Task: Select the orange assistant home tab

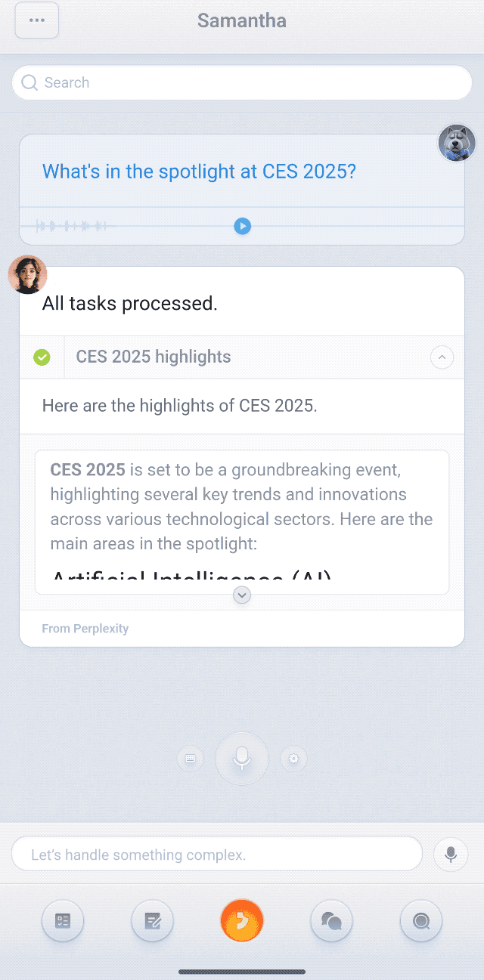Action: point(242,921)
